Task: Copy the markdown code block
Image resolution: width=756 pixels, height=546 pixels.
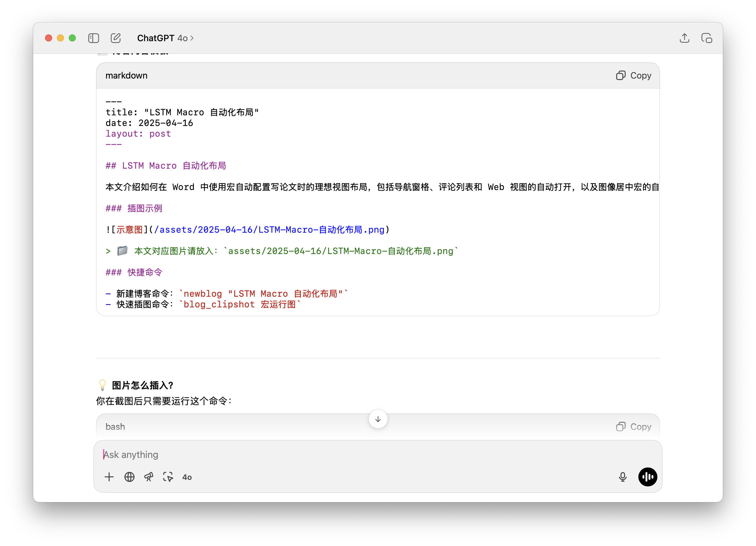Action: (x=634, y=75)
